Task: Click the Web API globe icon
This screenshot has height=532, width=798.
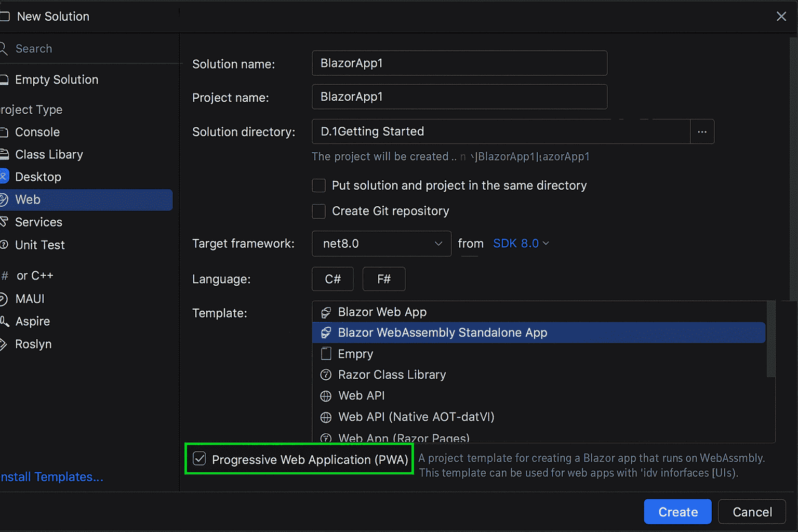Action: [x=326, y=396]
